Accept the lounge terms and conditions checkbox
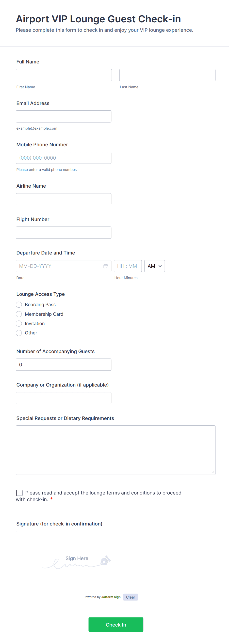This screenshot has height=644, width=229. 19,493
